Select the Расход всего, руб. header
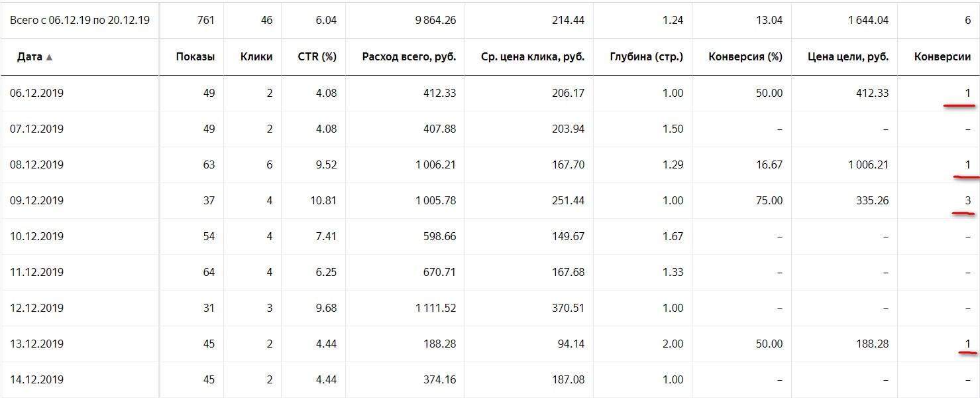 pos(409,57)
